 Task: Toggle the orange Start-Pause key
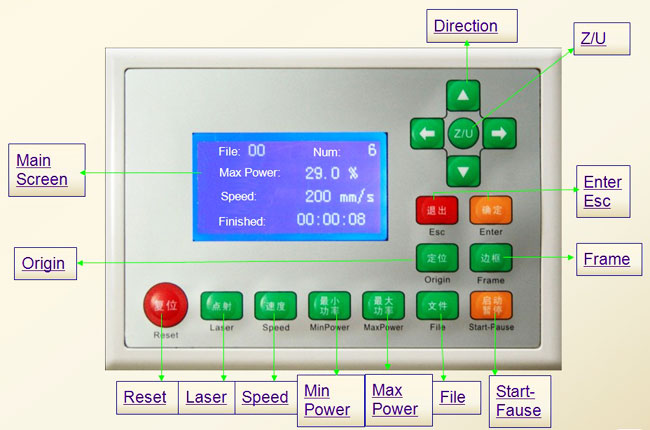[490, 304]
